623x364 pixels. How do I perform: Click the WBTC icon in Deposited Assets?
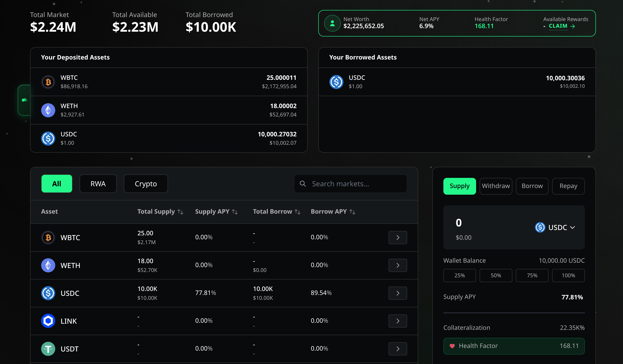[x=48, y=82]
